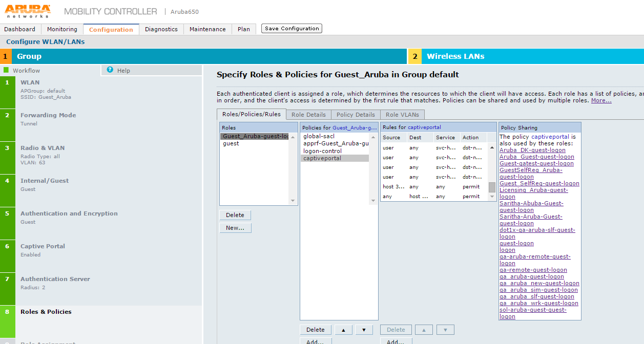Click the Dest column header
The width and height of the screenshot is (644, 344).
[420, 137]
